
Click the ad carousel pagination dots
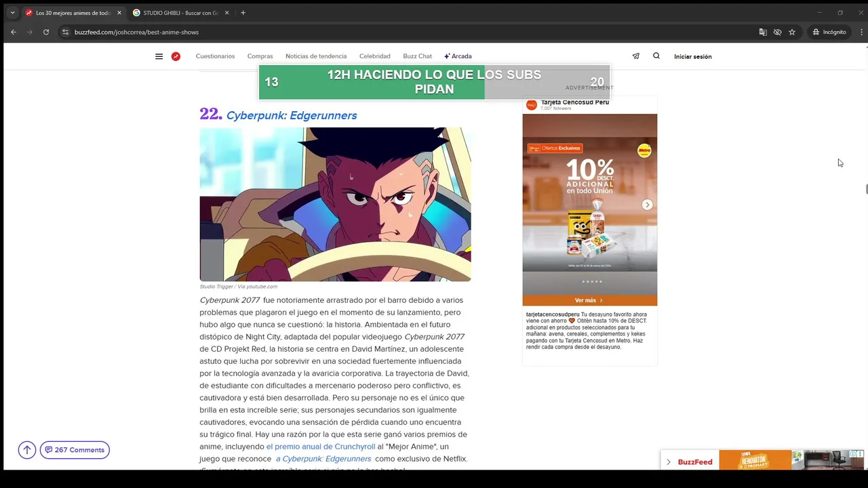(x=591, y=281)
